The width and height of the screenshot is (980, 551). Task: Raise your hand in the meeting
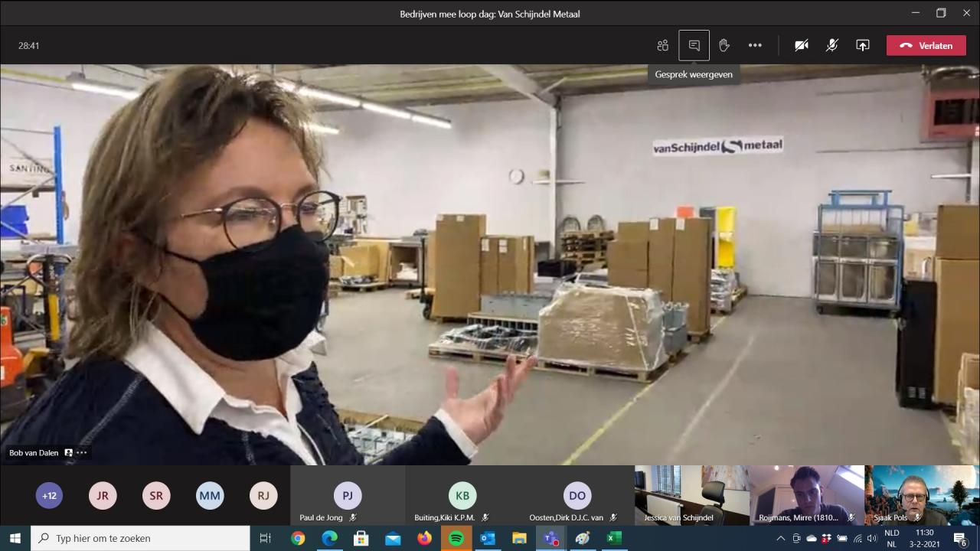(724, 46)
